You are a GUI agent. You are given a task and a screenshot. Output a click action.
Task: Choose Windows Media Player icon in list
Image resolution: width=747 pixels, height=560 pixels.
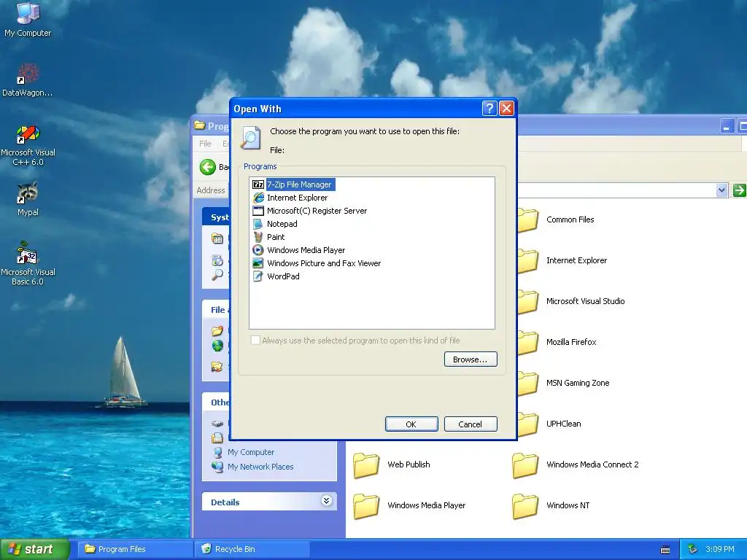point(258,250)
